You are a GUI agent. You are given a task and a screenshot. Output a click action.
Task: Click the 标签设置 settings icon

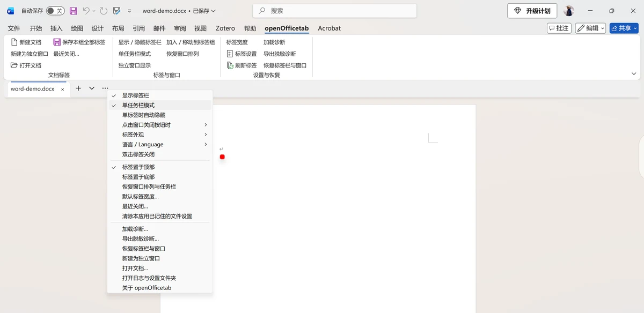[230, 54]
